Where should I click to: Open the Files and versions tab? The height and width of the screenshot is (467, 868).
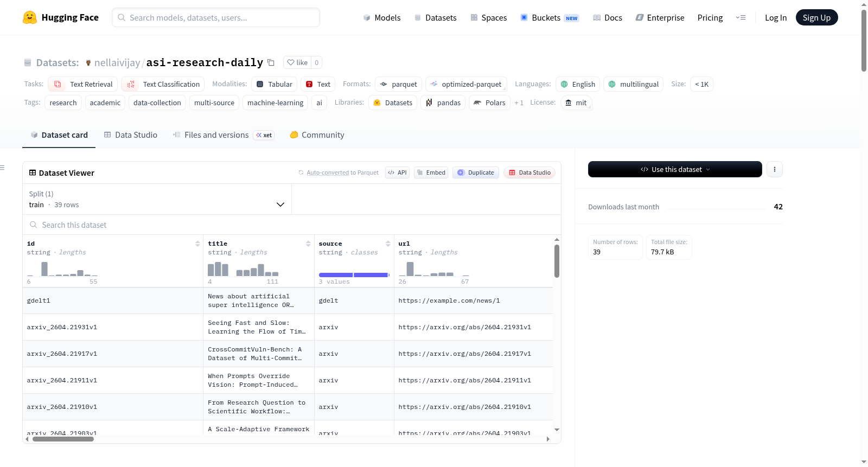tap(223, 135)
